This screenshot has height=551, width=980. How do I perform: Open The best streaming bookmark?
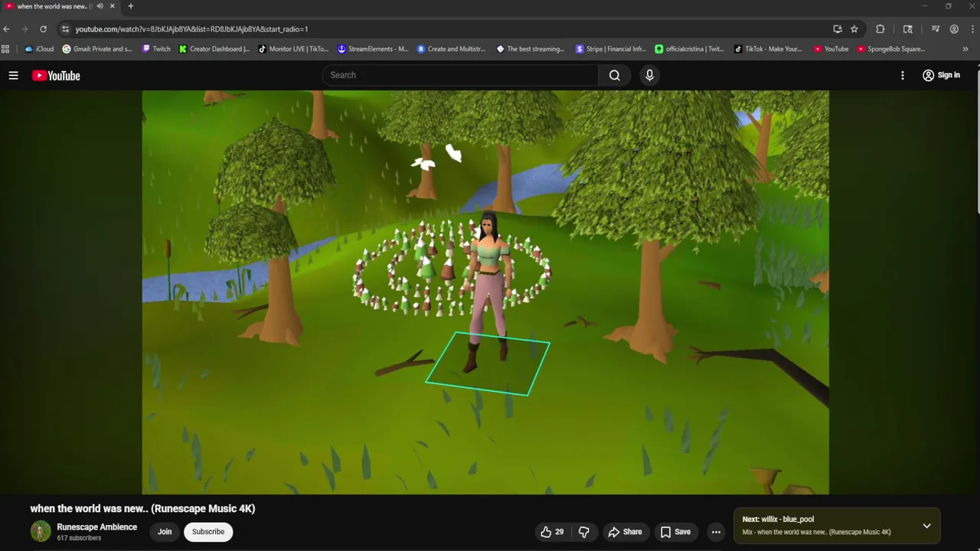pyautogui.click(x=531, y=49)
